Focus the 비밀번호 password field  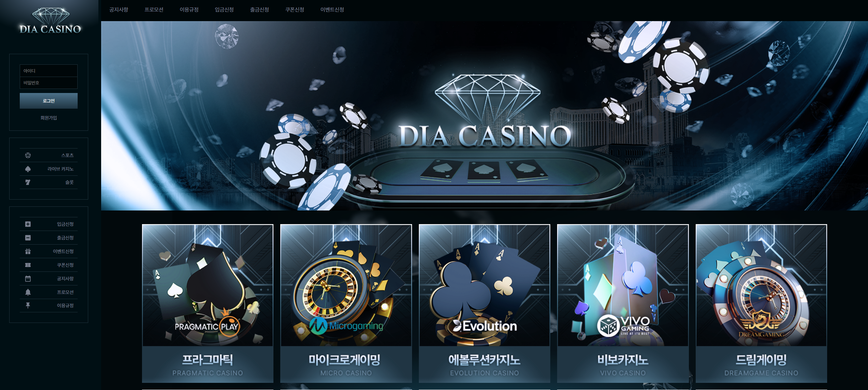coord(49,83)
